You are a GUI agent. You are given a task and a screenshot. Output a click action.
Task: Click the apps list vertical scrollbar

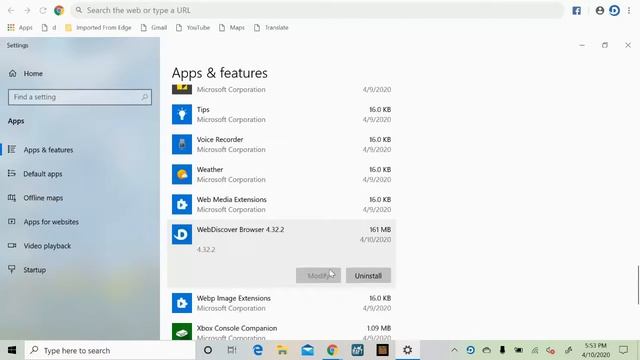(638, 285)
